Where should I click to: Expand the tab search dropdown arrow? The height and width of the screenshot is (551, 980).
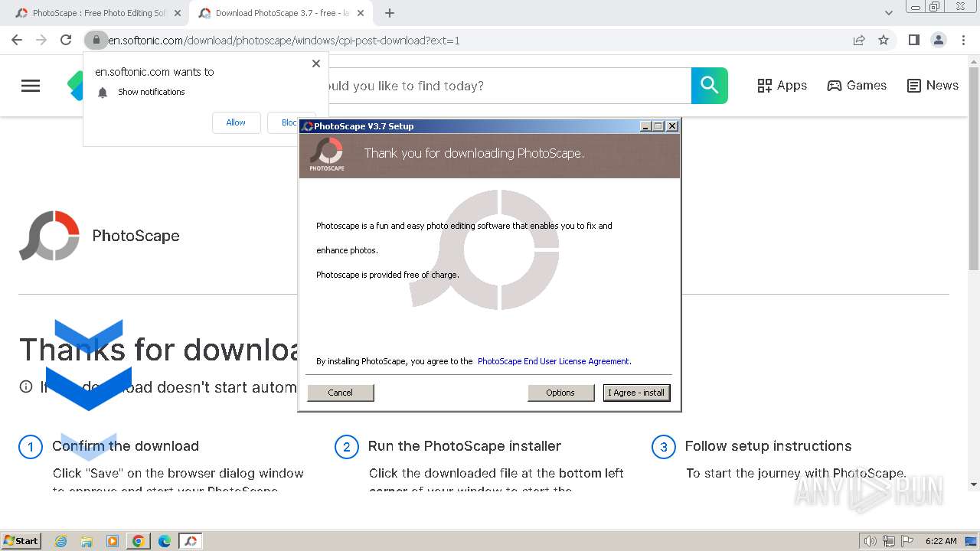pos(889,13)
